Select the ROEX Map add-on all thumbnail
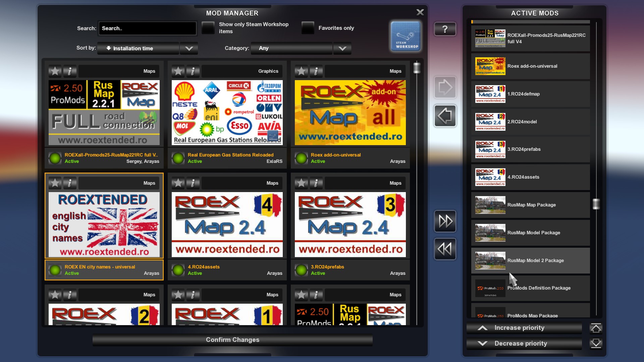 pyautogui.click(x=350, y=113)
